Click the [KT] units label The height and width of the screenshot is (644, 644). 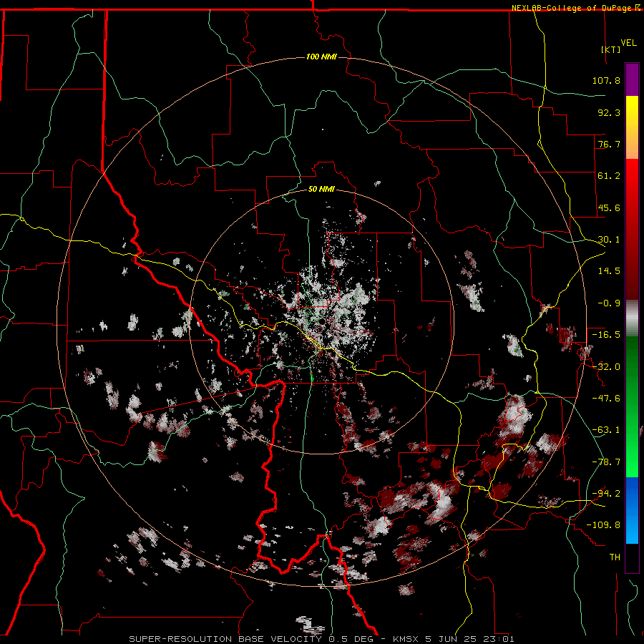(x=611, y=49)
